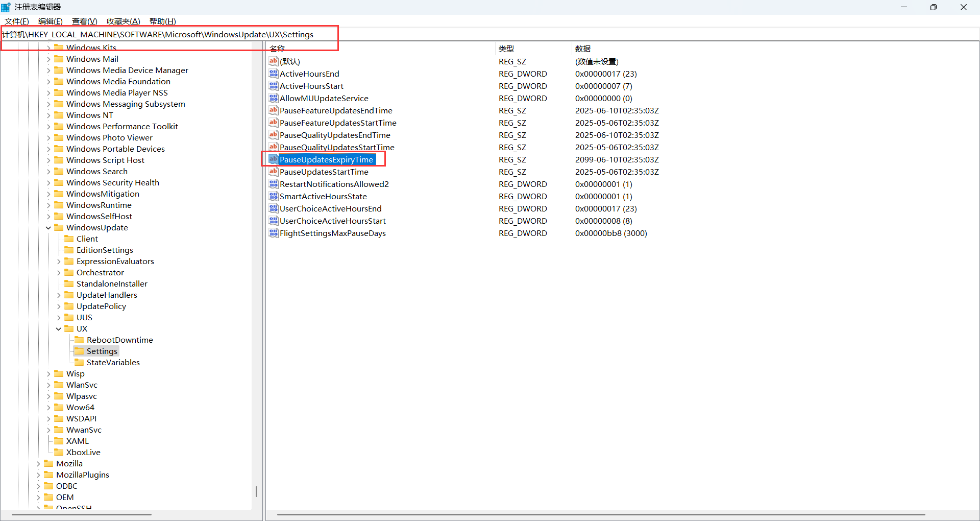Viewport: 980px width, 521px height.
Task: Click the DWORD icon beside FlightSettingsMaxPauseDays
Action: click(274, 233)
